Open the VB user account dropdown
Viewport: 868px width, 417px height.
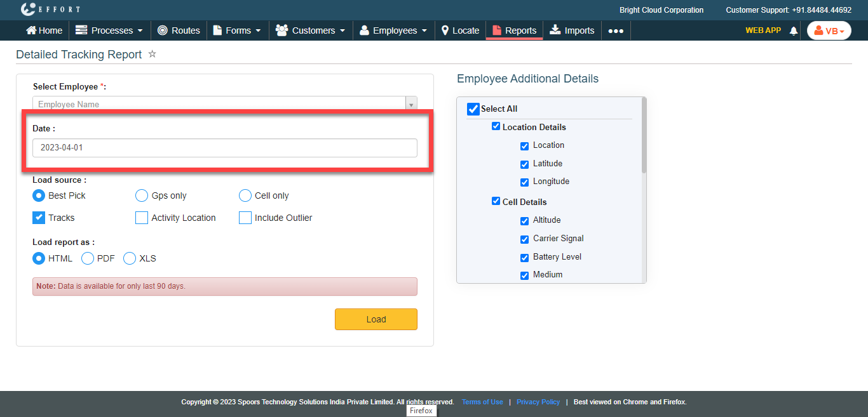(x=829, y=30)
